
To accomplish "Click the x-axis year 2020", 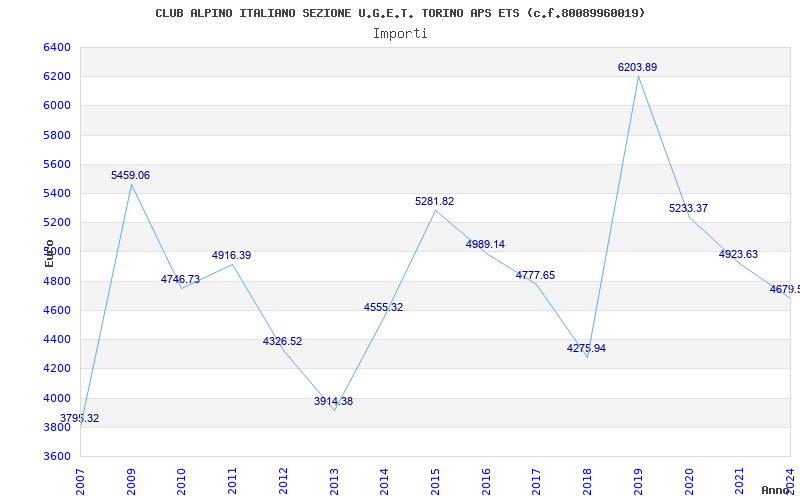I will 689,482.
